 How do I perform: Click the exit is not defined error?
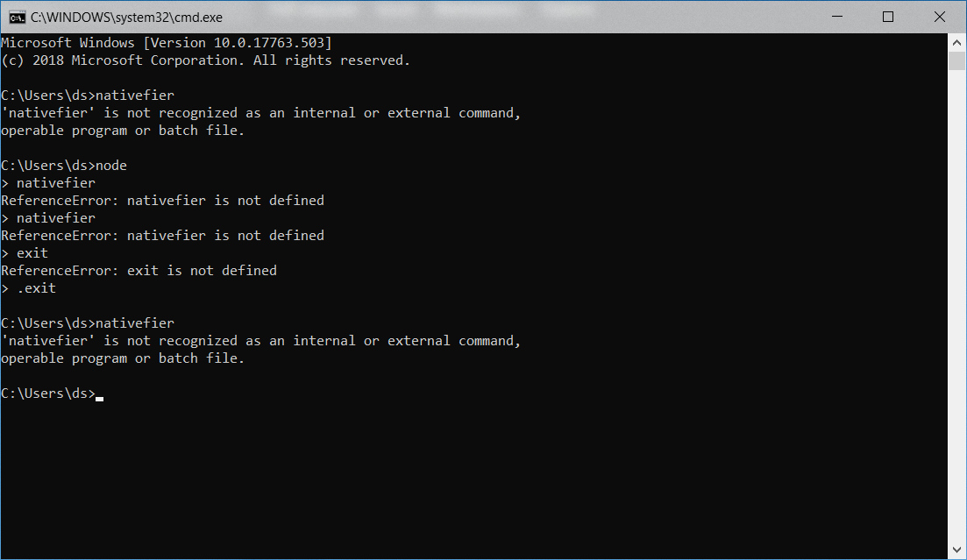point(140,270)
